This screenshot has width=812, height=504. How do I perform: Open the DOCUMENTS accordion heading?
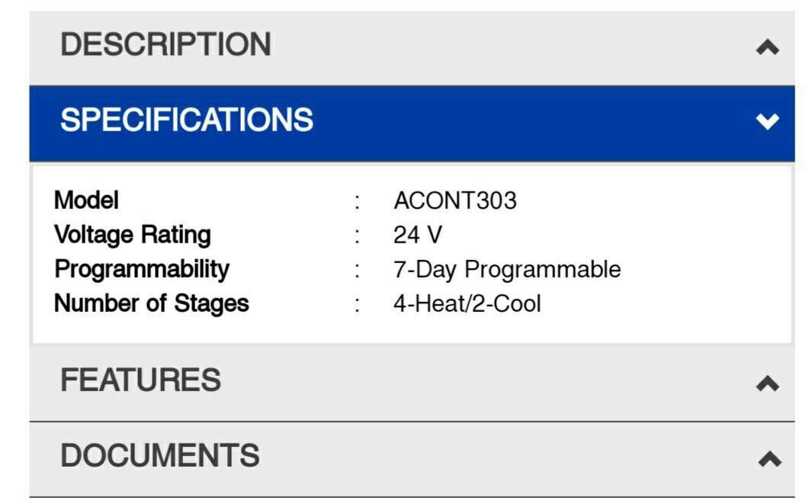pos(160,455)
